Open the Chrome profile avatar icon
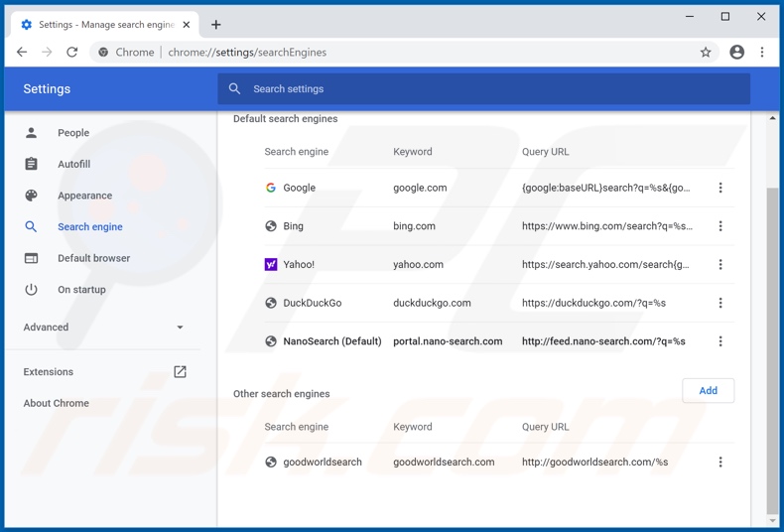Image resolution: width=784 pixels, height=532 pixels. pos(736,53)
